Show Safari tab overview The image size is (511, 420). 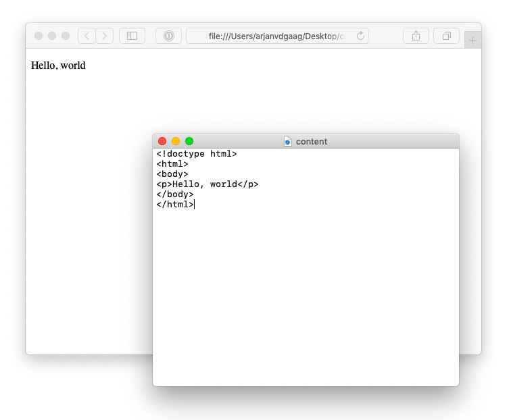coord(447,36)
